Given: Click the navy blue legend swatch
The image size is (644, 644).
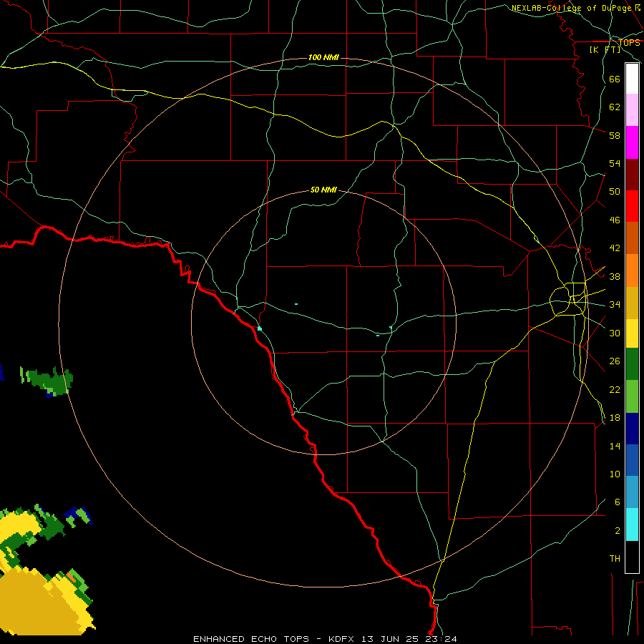Looking at the screenshot, I should pos(632,429).
